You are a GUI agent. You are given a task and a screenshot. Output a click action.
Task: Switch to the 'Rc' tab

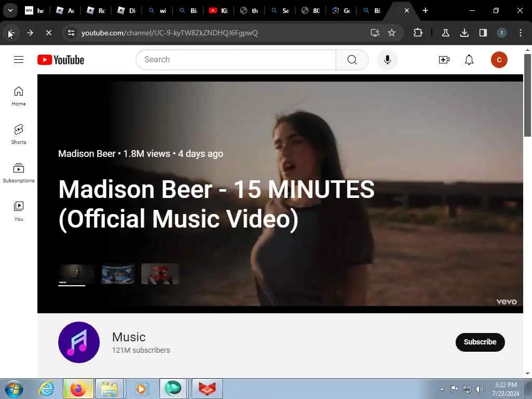pos(96,11)
